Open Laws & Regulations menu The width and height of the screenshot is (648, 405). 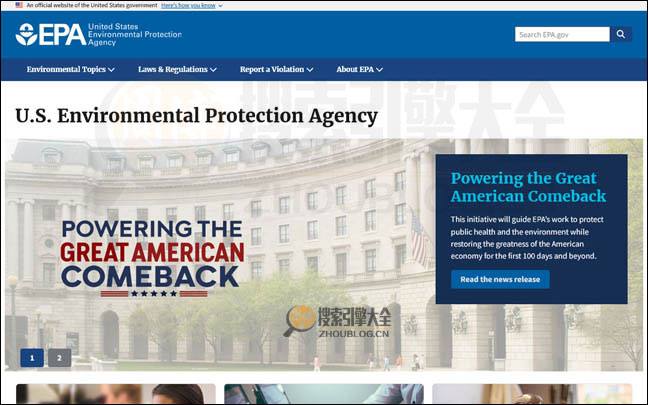[177, 69]
